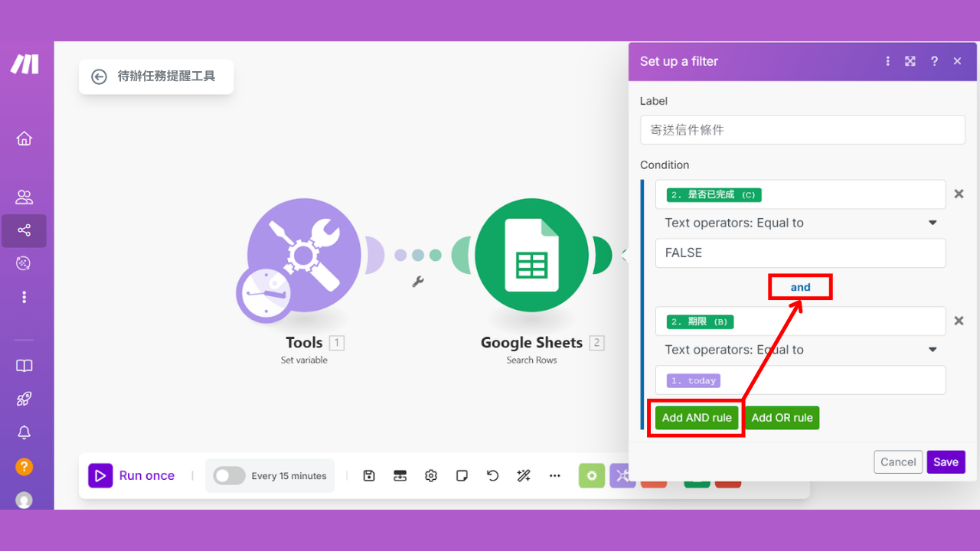Open the Webhooks globe icon in the sidebar
The height and width of the screenshot is (551, 980).
click(x=24, y=263)
